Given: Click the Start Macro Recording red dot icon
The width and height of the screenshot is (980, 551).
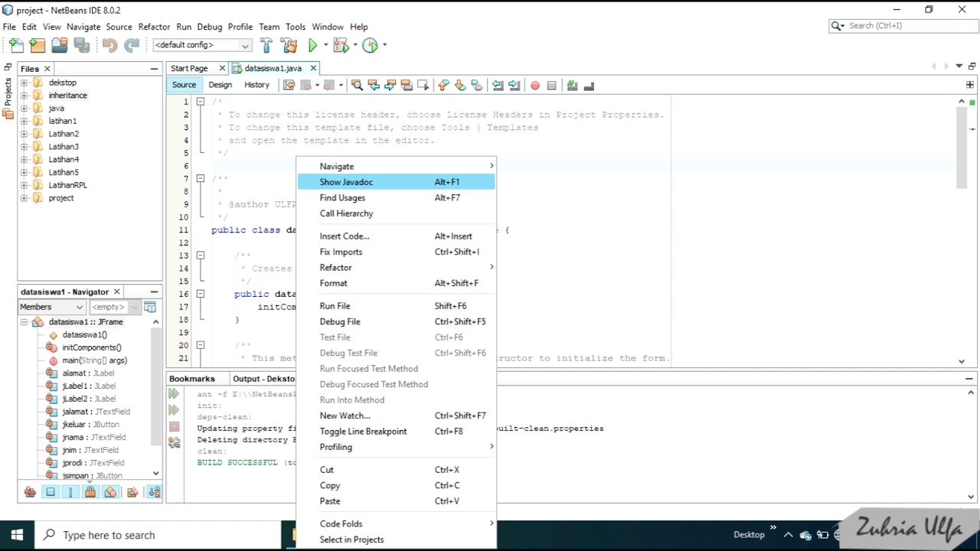Looking at the screenshot, I should (x=535, y=85).
